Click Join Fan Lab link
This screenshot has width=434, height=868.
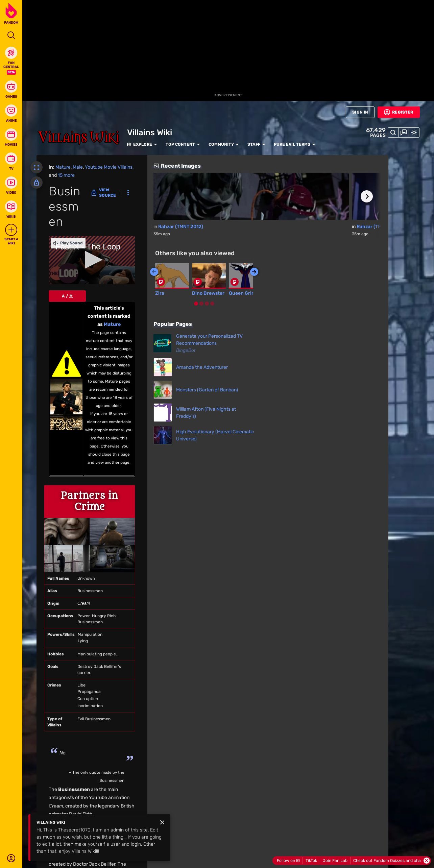[335, 861]
